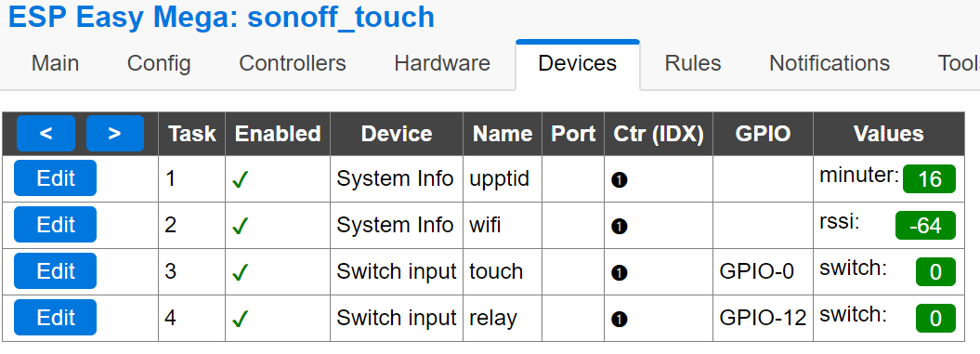This screenshot has height=354, width=980.
Task: Click controller 1 icon for touch
Action: [x=620, y=272]
